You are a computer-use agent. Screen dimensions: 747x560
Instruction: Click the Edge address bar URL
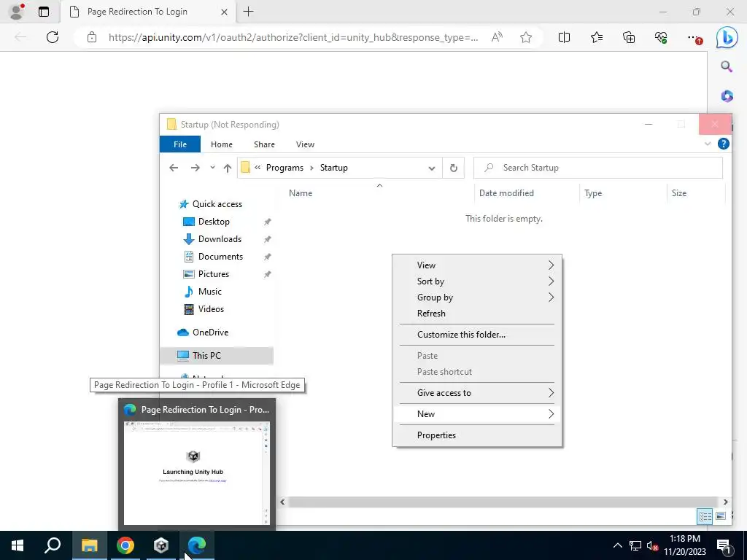(x=293, y=38)
